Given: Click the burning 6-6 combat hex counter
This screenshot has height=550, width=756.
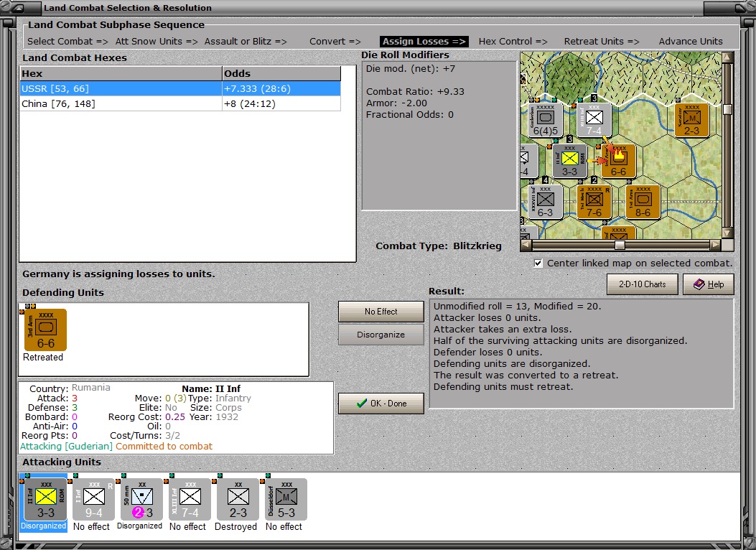Looking at the screenshot, I should 618,161.
